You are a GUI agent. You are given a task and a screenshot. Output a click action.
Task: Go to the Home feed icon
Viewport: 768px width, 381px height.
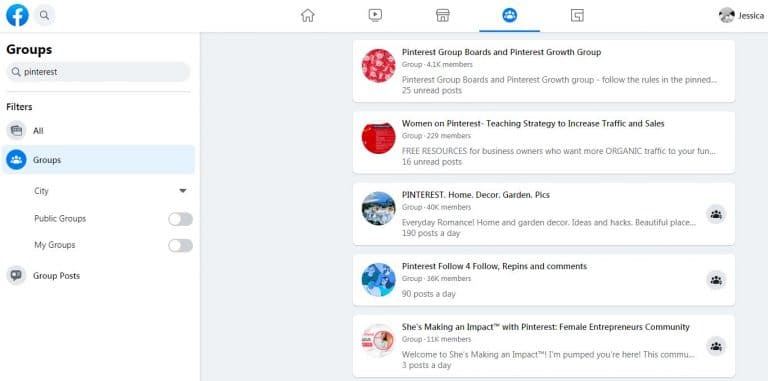click(308, 16)
